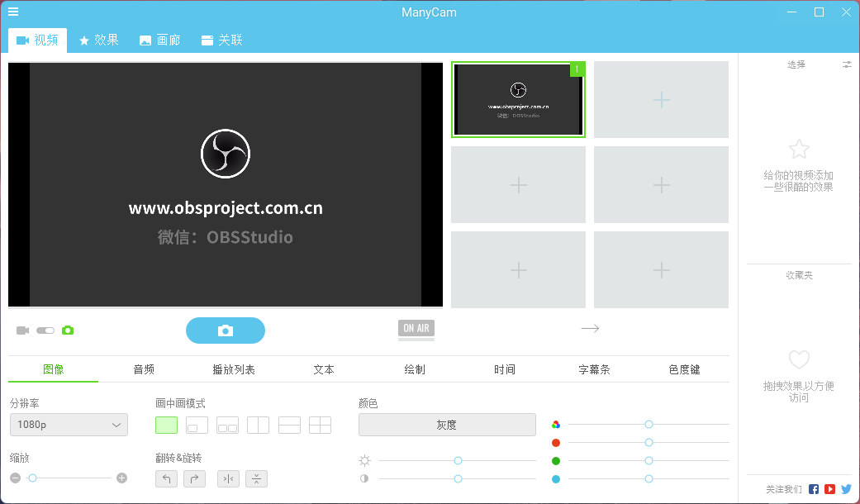The height and width of the screenshot is (504, 860).
Task: Open ManyCam's Facebook page
Action: 813,488
